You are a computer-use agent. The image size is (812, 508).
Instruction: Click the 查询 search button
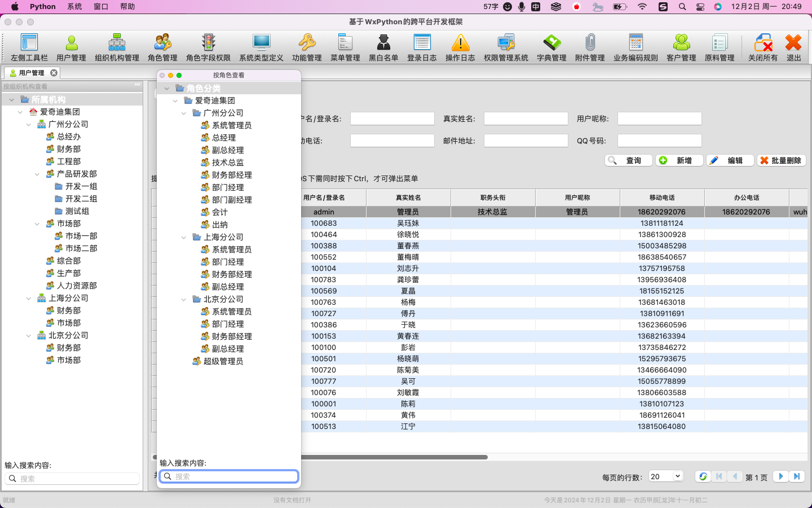click(628, 160)
